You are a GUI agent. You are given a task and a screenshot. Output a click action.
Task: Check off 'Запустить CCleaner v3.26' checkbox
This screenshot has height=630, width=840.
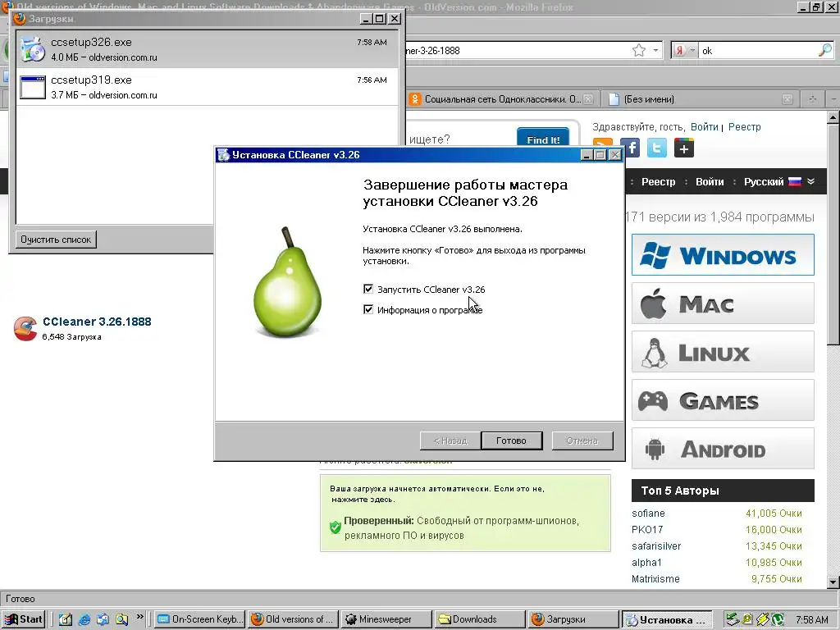coord(368,290)
